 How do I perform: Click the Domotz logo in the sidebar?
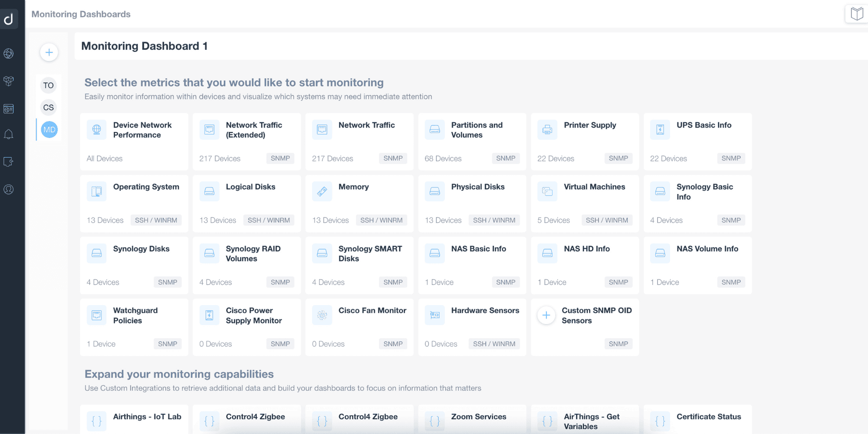click(9, 19)
